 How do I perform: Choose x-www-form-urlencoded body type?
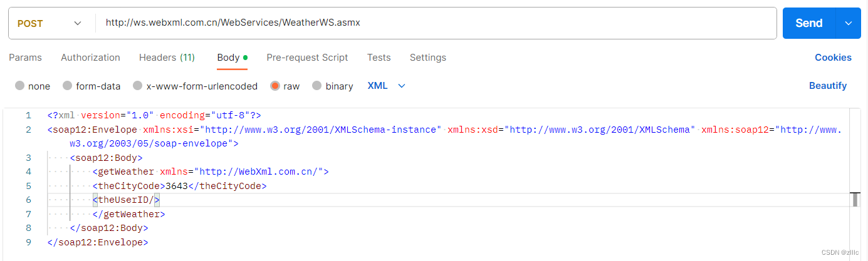pos(195,86)
